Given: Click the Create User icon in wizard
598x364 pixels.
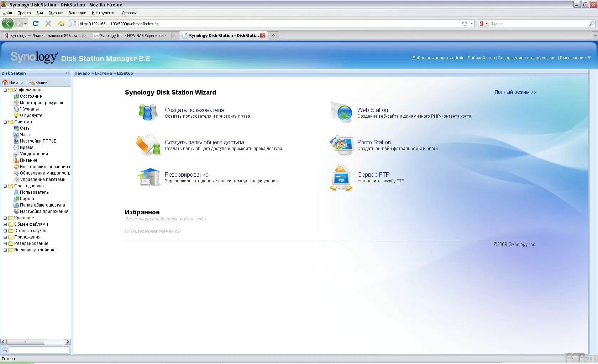Looking at the screenshot, I should (148, 112).
